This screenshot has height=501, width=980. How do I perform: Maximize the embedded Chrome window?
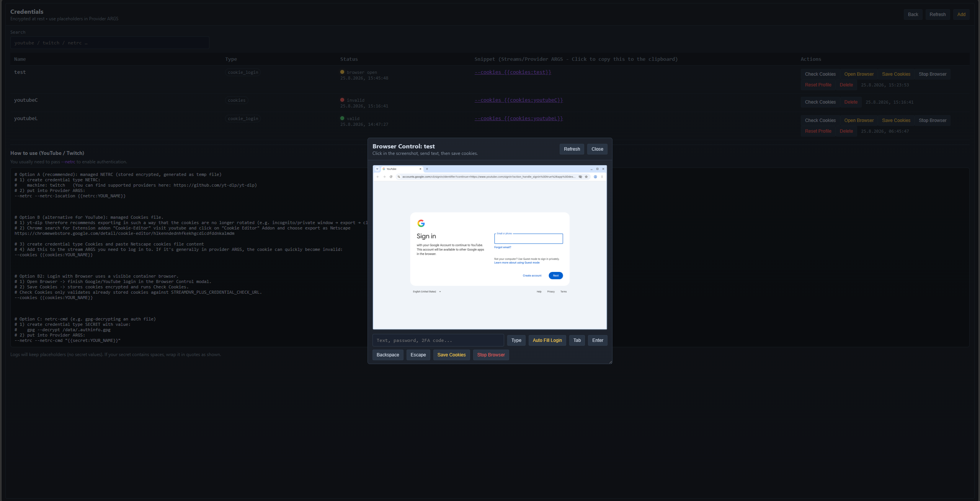[x=597, y=169]
